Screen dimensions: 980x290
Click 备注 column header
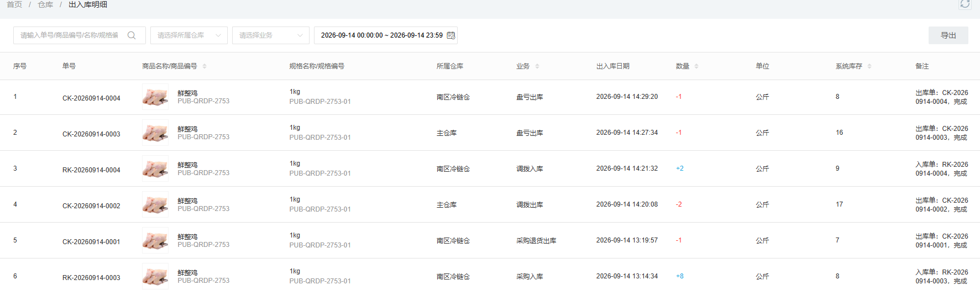coord(922,66)
